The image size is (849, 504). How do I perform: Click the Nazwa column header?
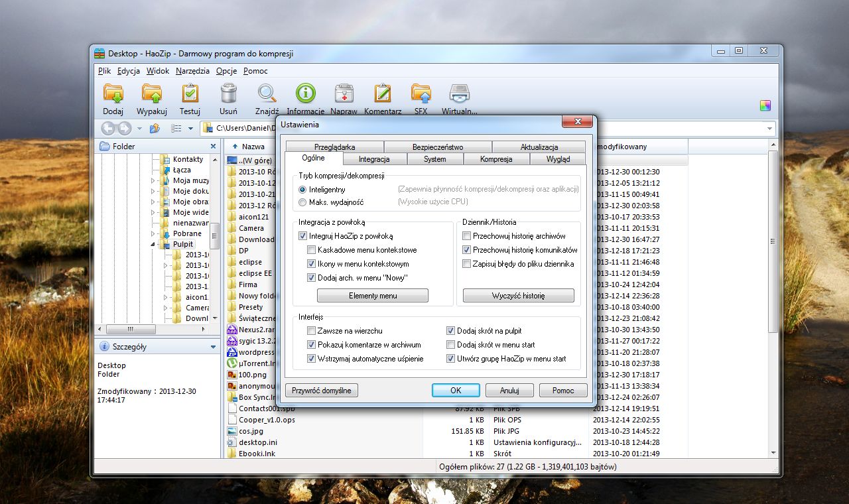coord(253,147)
